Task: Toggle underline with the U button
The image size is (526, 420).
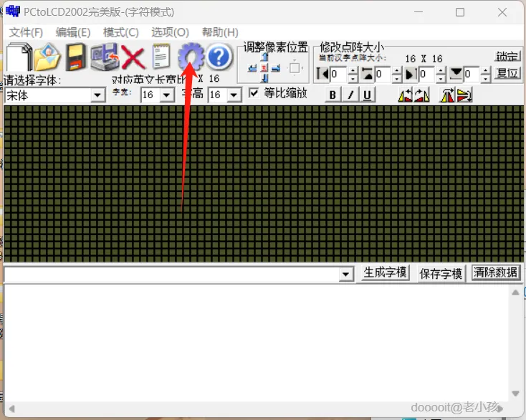Action: click(368, 95)
